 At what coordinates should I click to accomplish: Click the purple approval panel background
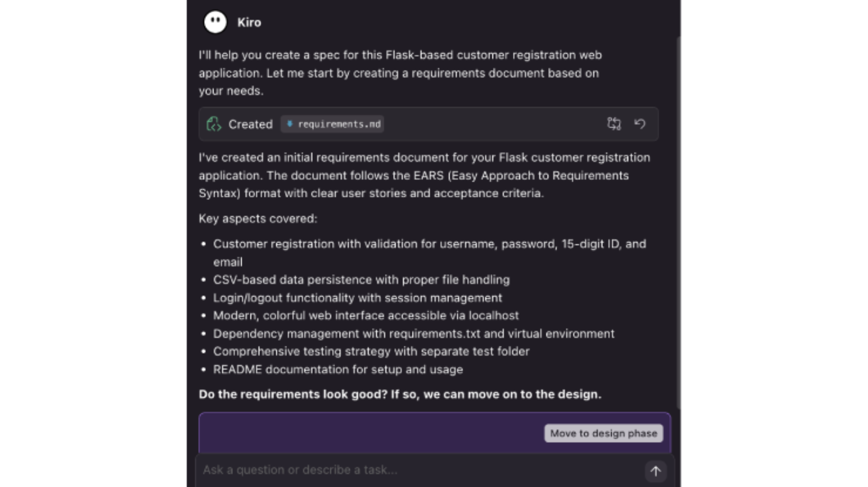pos(369,433)
